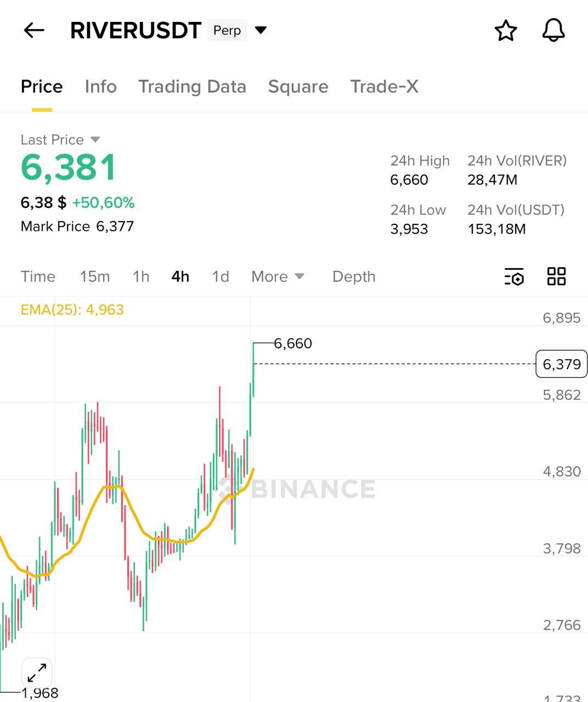Show the Depth chart
Screen dimensions: 588x702
[354, 276]
